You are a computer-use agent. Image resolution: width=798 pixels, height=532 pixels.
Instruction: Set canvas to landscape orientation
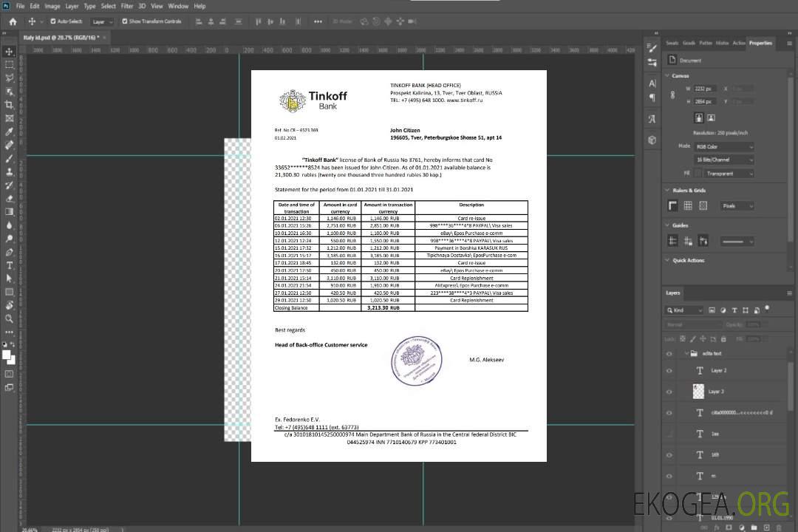click(711, 117)
